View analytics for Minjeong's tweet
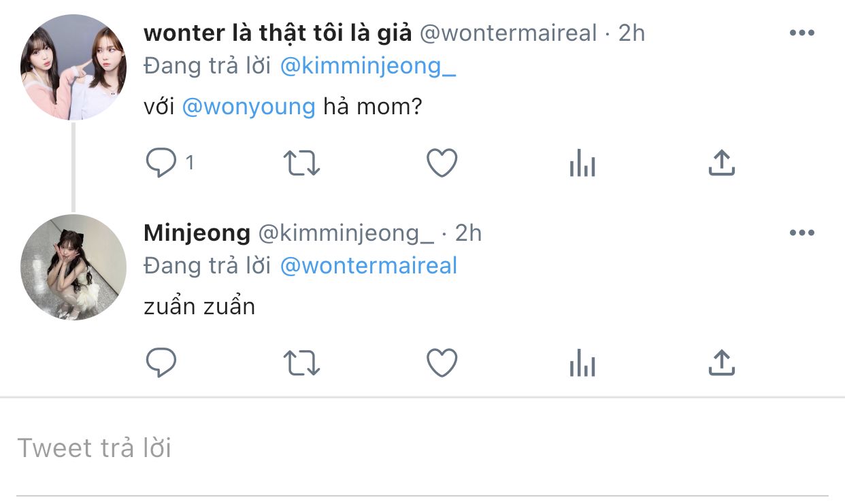Image resolution: width=845 pixels, height=504 pixels. click(x=582, y=364)
